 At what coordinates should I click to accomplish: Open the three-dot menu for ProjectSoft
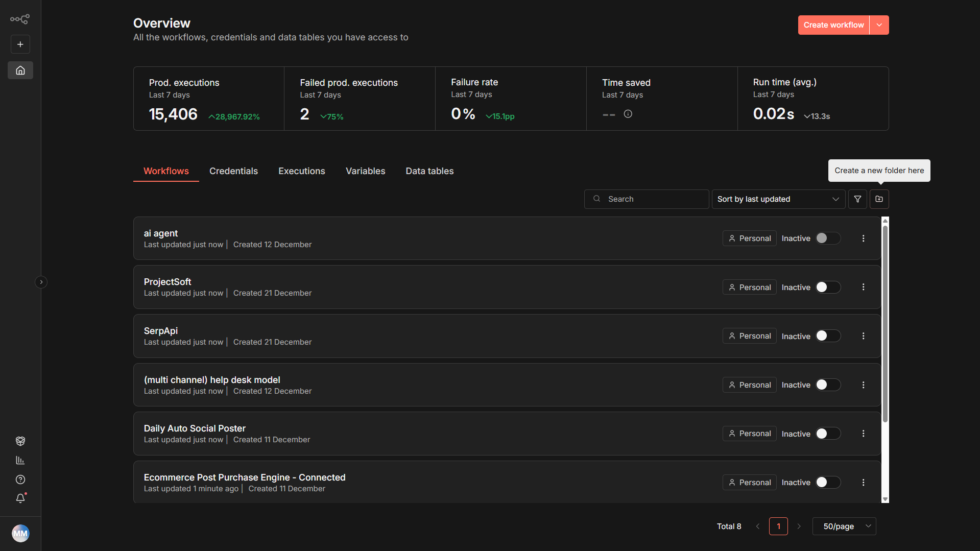863,287
